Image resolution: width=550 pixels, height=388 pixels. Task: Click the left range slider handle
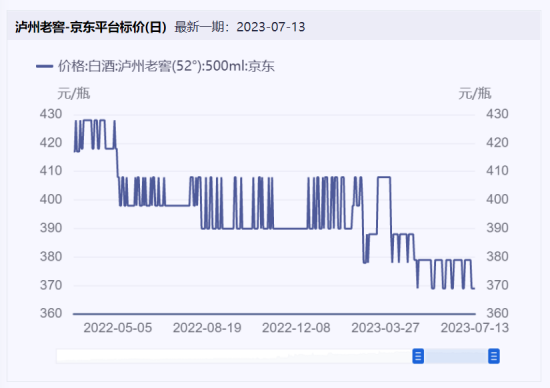click(418, 356)
